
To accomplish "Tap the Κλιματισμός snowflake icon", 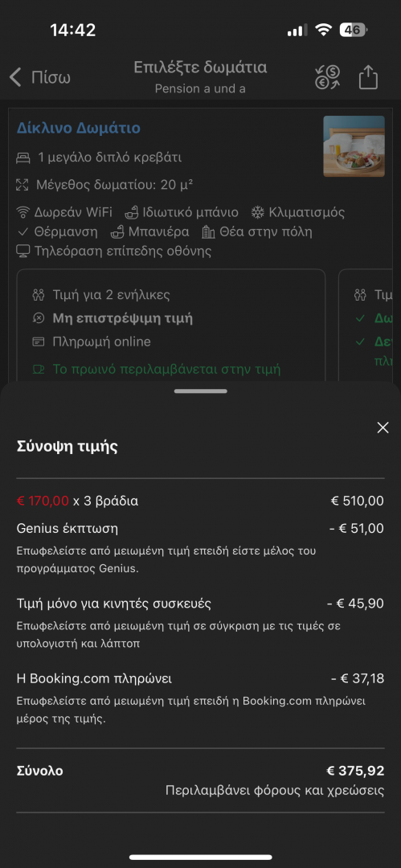I will (x=257, y=212).
